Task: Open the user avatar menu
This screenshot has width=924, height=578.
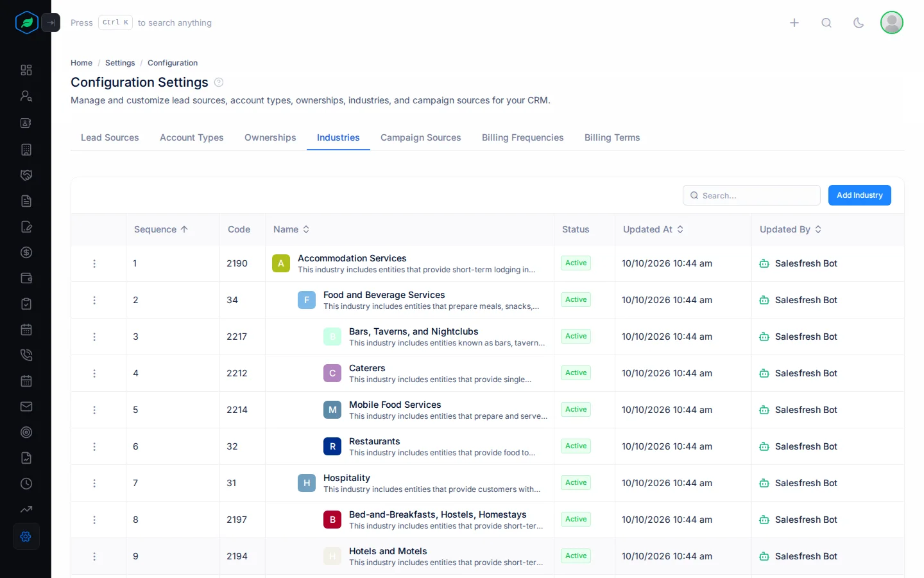Action: click(x=892, y=22)
